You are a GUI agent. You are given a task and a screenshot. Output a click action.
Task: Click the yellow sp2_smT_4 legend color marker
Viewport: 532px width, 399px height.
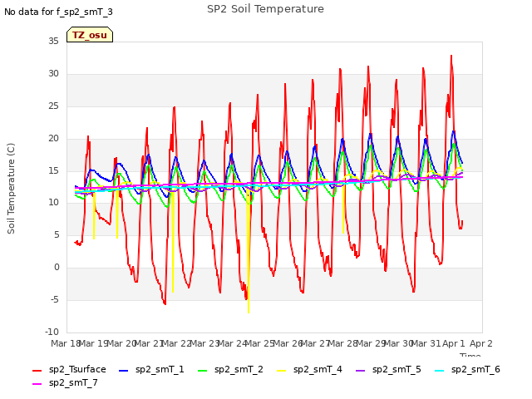tap(282, 371)
